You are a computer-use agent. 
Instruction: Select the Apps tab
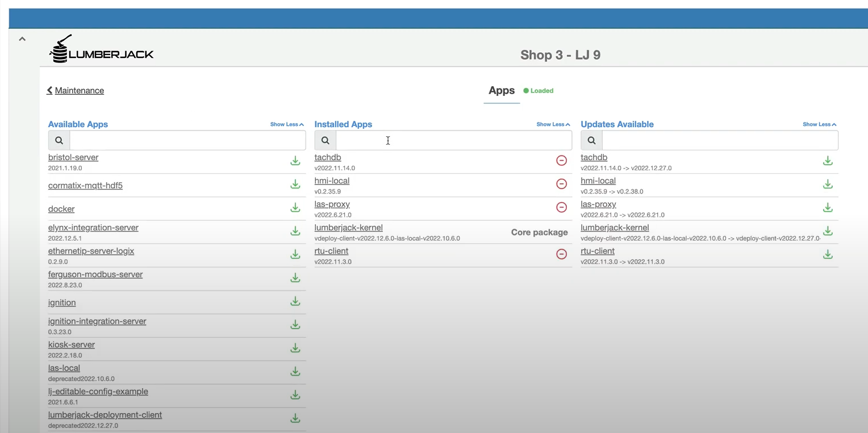point(502,91)
